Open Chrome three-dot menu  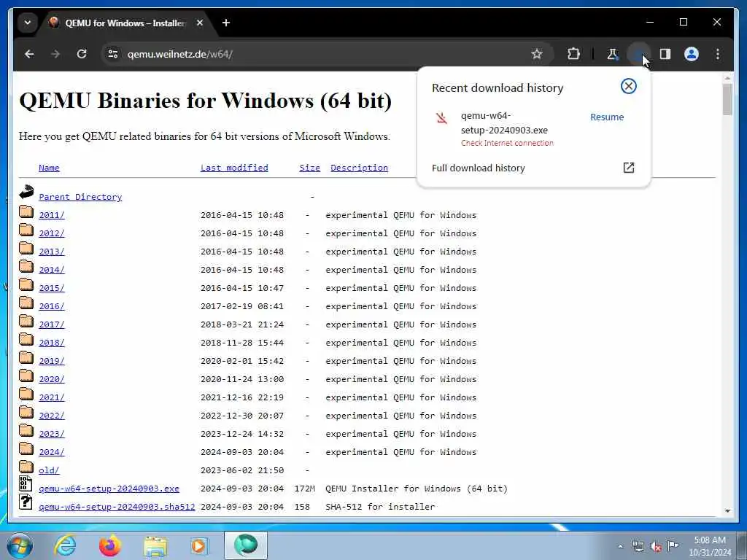(x=718, y=54)
